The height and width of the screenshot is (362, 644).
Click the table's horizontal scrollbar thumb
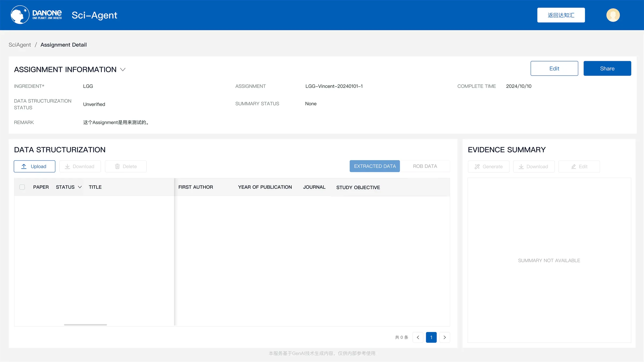[85, 324]
